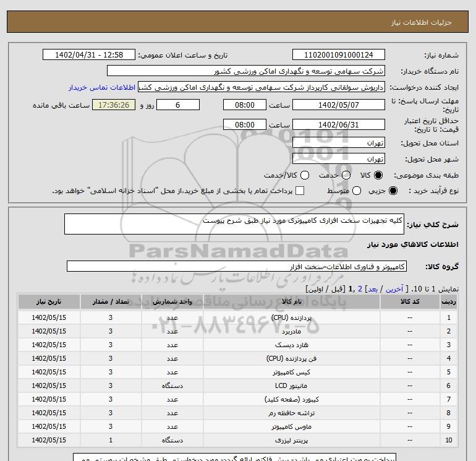Select the خدمت radio button
Image resolution: width=476 pixels, height=461 pixels.
click(346, 175)
